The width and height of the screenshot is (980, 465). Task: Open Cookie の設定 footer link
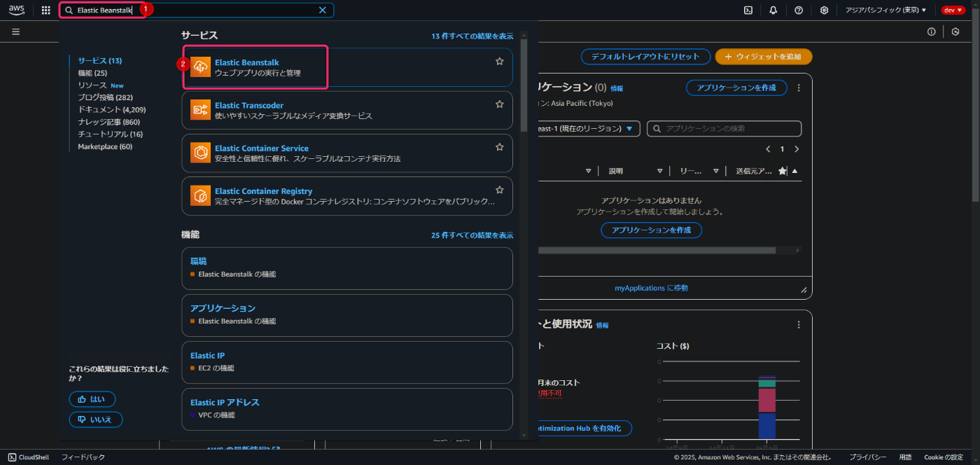point(944,457)
